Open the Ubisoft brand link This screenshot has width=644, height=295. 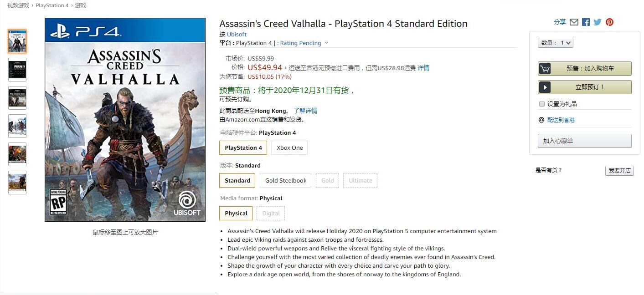[x=237, y=34]
